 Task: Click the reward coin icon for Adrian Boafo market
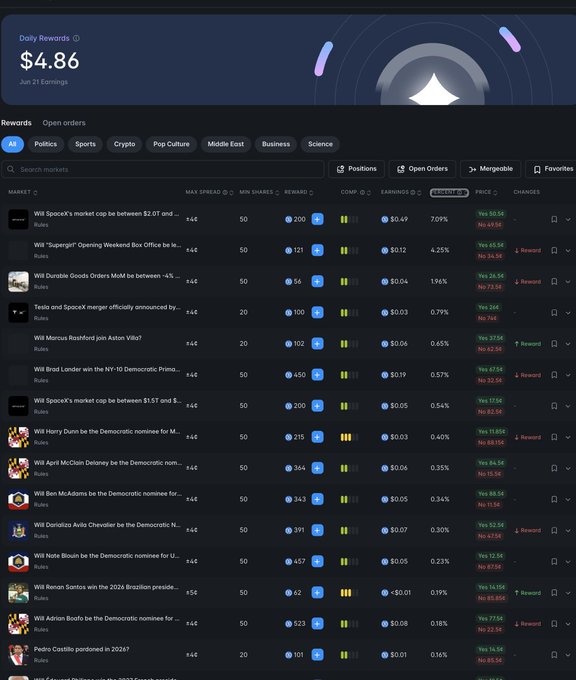pos(288,624)
